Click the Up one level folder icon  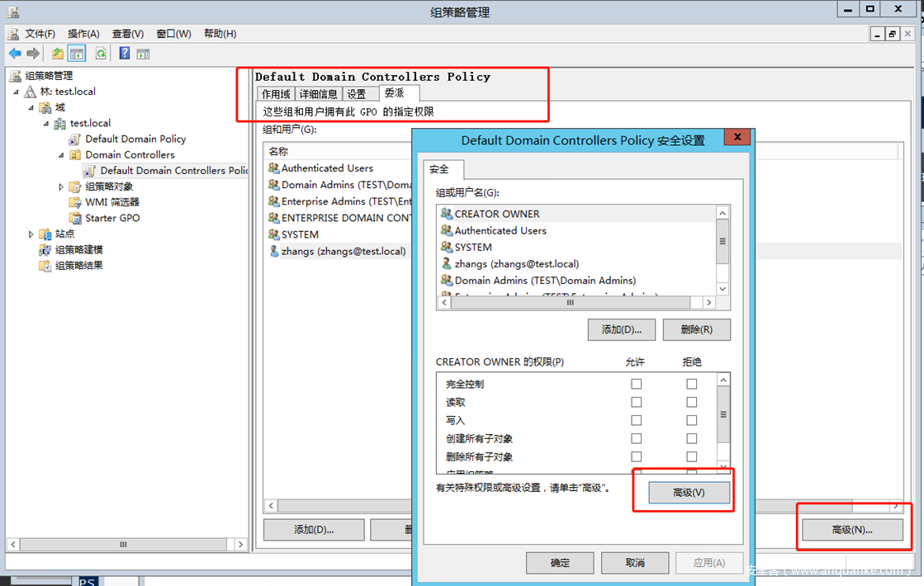(57, 54)
